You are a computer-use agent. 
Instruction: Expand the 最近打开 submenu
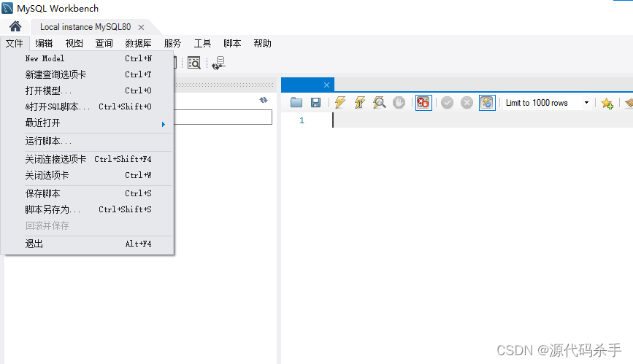[88, 123]
